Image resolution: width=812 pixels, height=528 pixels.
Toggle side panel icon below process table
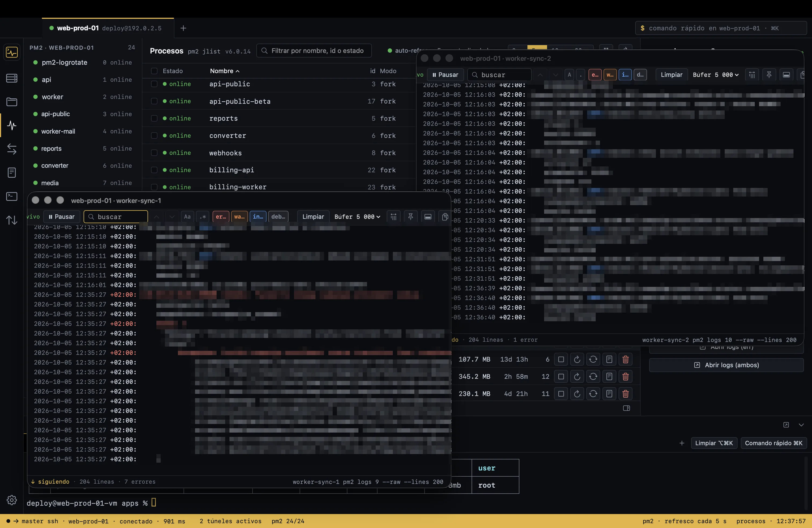(x=626, y=408)
